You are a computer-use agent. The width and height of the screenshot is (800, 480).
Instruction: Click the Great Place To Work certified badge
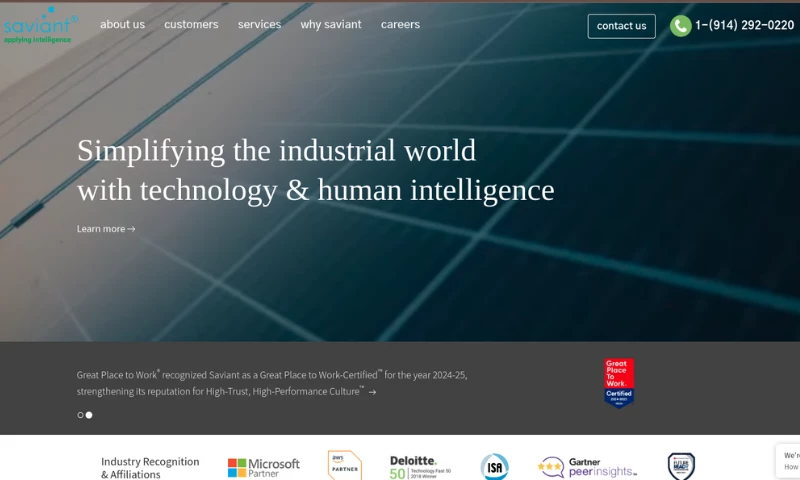pyautogui.click(x=619, y=383)
